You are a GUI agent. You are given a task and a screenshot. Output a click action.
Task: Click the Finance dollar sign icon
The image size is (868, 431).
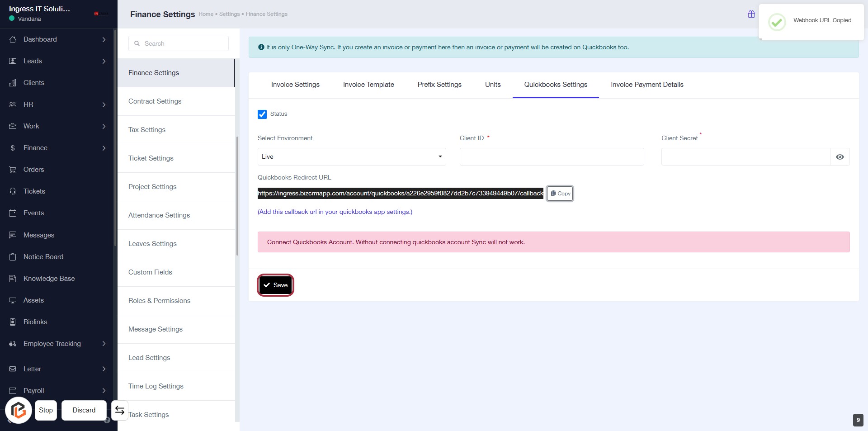13,148
